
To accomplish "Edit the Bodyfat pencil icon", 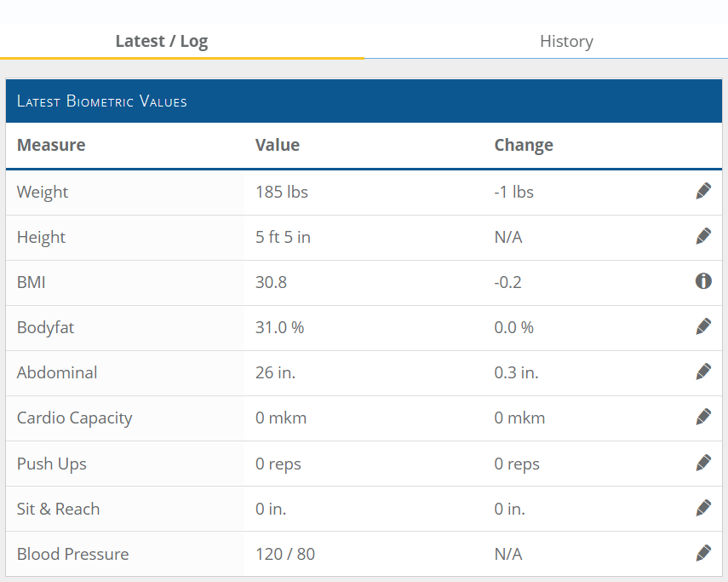I will (x=703, y=326).
